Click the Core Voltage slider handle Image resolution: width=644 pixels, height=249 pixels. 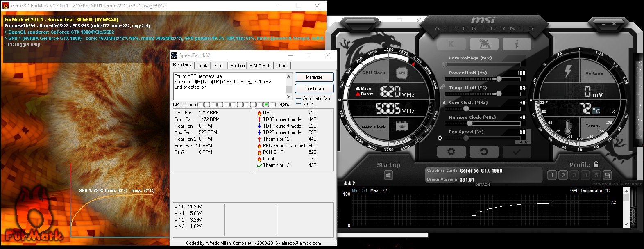[445, 64]
